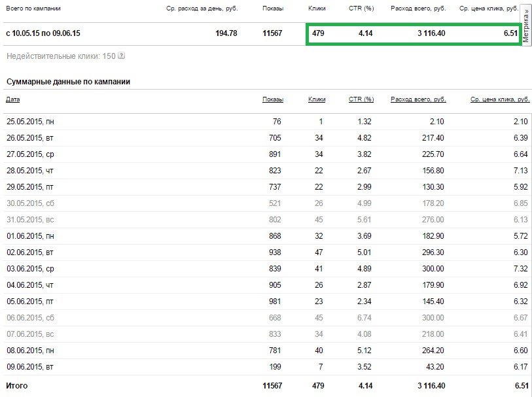Select the 06.06.2015, сб date row
Screen dimensions: 532x397
pos(31,317)
